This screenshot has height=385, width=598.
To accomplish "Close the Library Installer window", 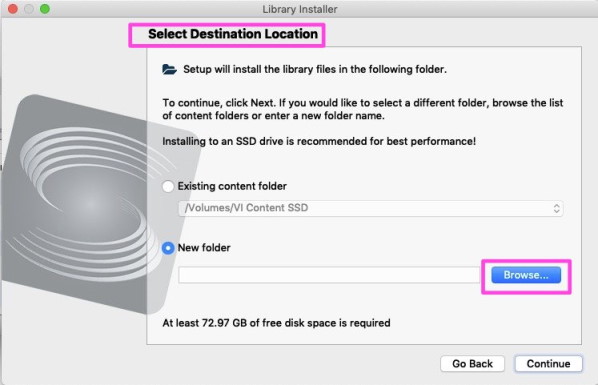I will (x=13, y=9).
